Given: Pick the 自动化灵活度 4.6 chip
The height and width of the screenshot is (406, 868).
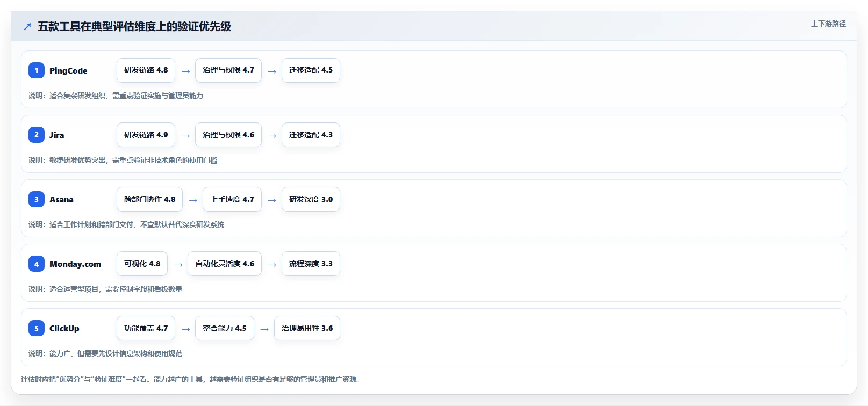Looking at the screenshot, I should pos(225,264).
